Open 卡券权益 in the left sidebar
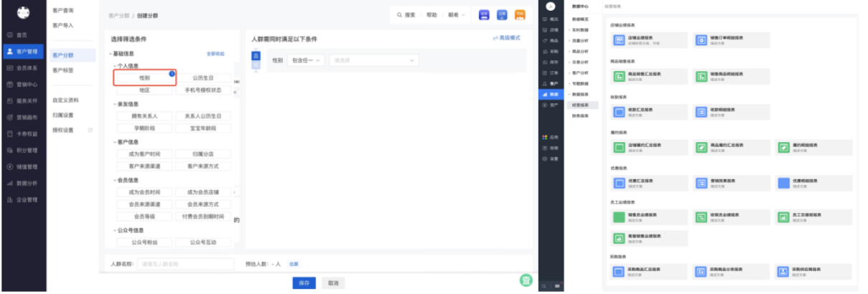Image resolution: width=868 pixels, height=294 pixels. (x=23, y=134)
